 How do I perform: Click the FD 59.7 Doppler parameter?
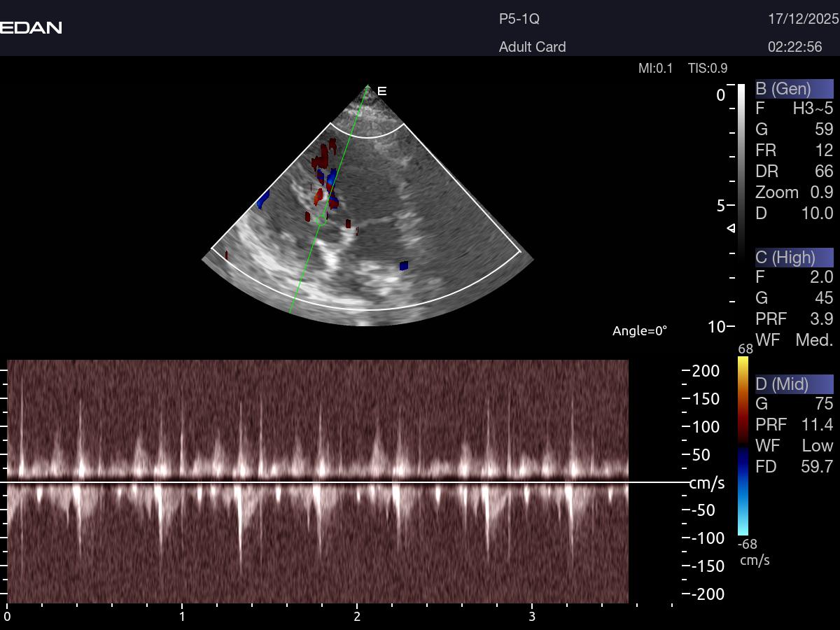click(x=794, y=466)
